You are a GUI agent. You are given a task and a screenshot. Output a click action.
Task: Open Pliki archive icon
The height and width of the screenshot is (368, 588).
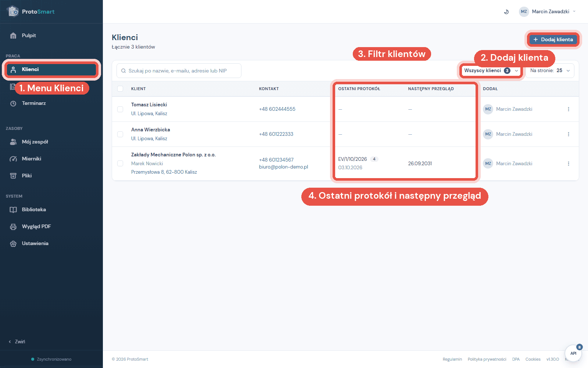tap(13, 176)
